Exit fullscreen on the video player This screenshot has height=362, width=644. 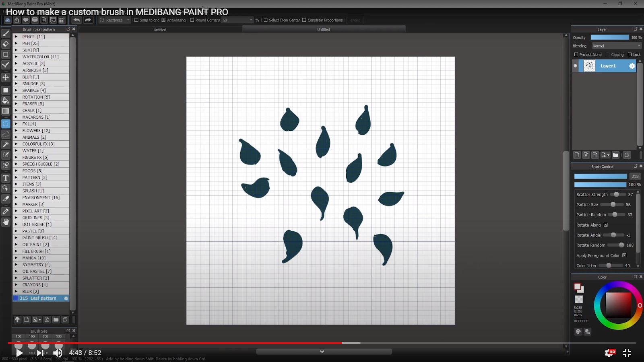[627, 353]
